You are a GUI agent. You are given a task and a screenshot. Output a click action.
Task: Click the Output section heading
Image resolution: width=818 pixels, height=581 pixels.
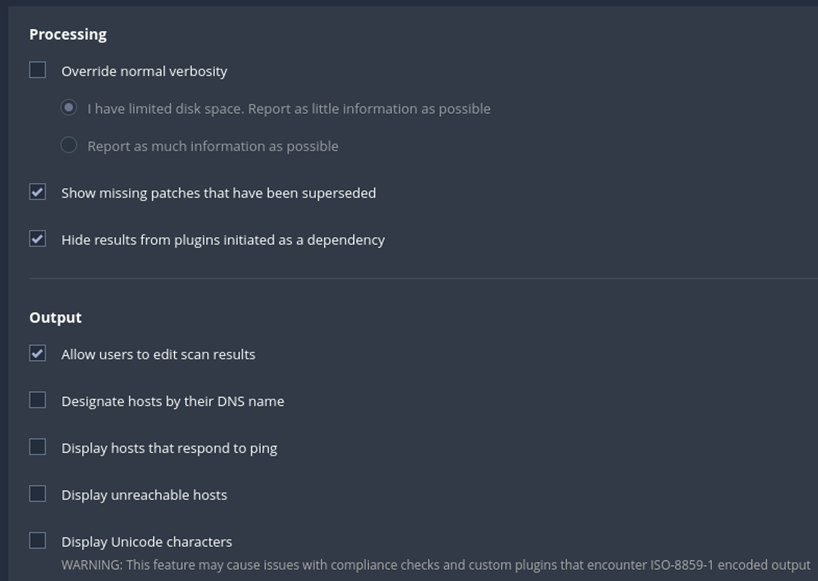(55, 318)
